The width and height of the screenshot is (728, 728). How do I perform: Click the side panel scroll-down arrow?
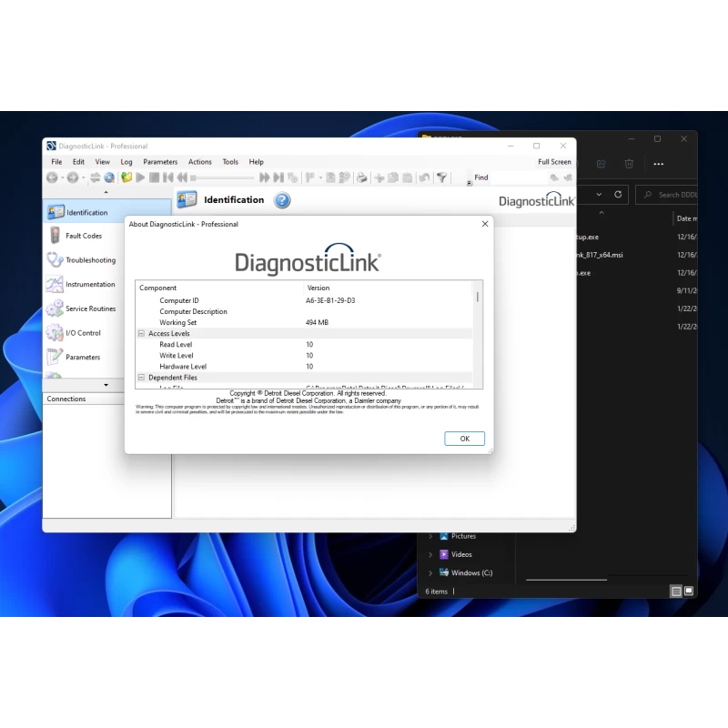tap(106, 385)
